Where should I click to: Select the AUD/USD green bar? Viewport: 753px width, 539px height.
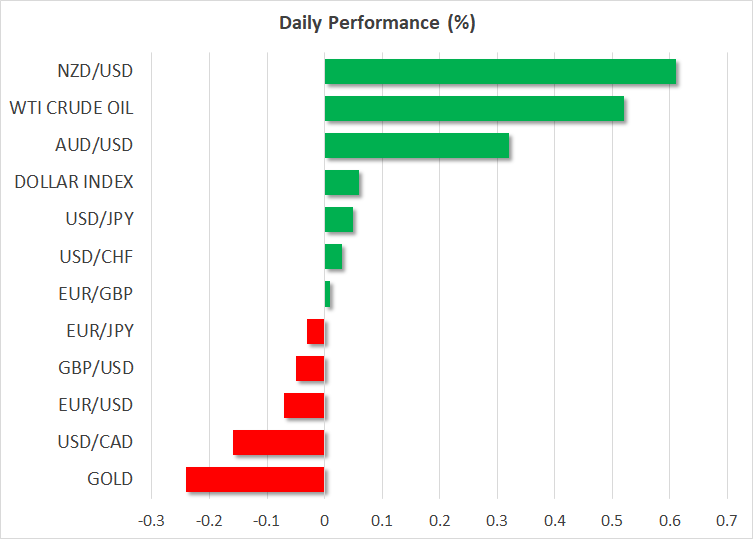(417, 146)
